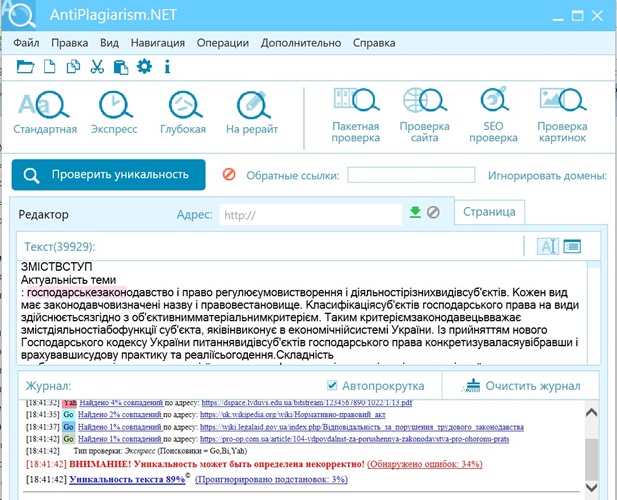Click the journal scrollbar thumb
Screen dimensions: 617x500
tap(591, 459)
